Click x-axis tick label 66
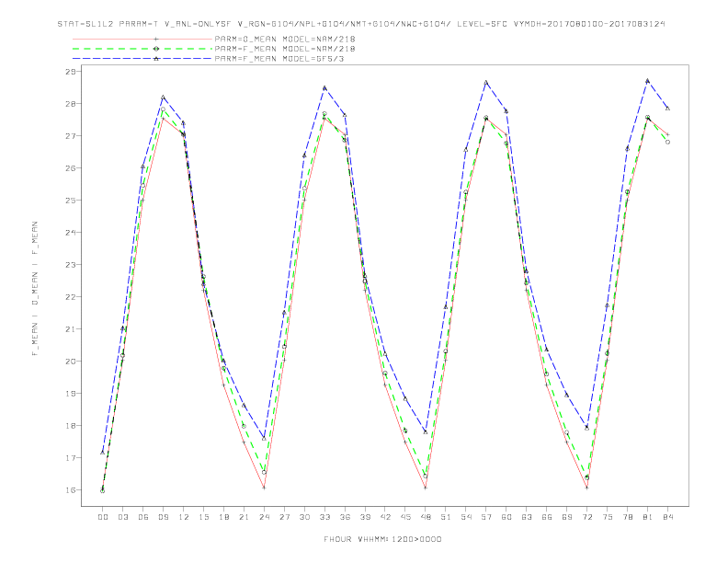 click(x=547, y=517)
